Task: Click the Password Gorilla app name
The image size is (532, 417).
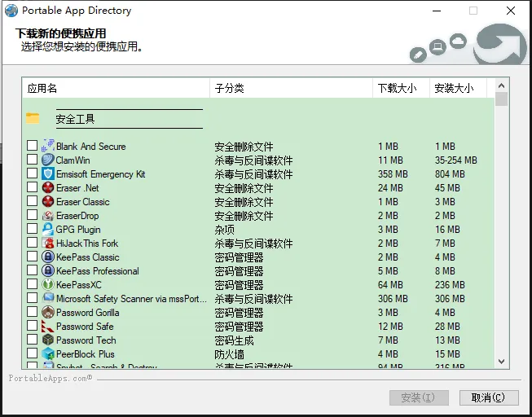Action: [87, 312]
